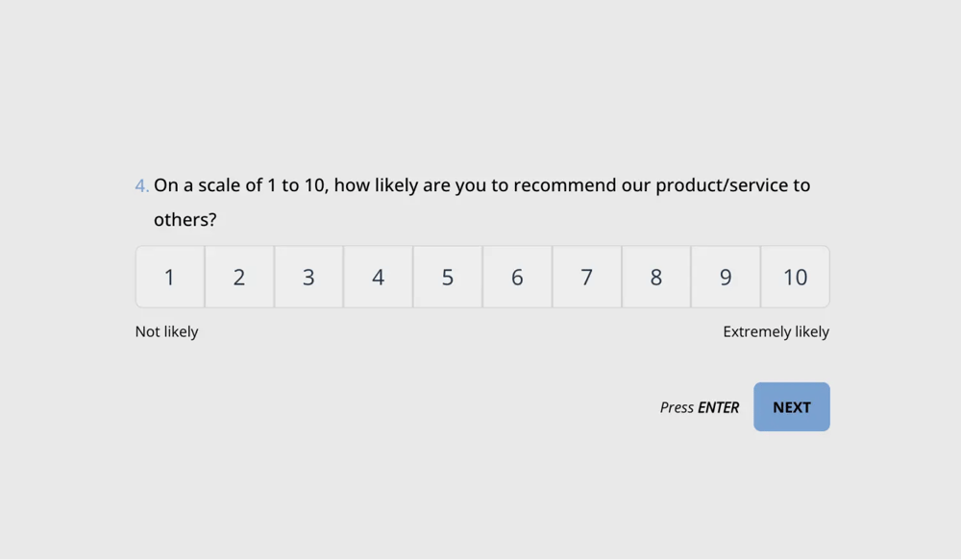Choose 8 on the likelihood scale

(x=656, y=277)
